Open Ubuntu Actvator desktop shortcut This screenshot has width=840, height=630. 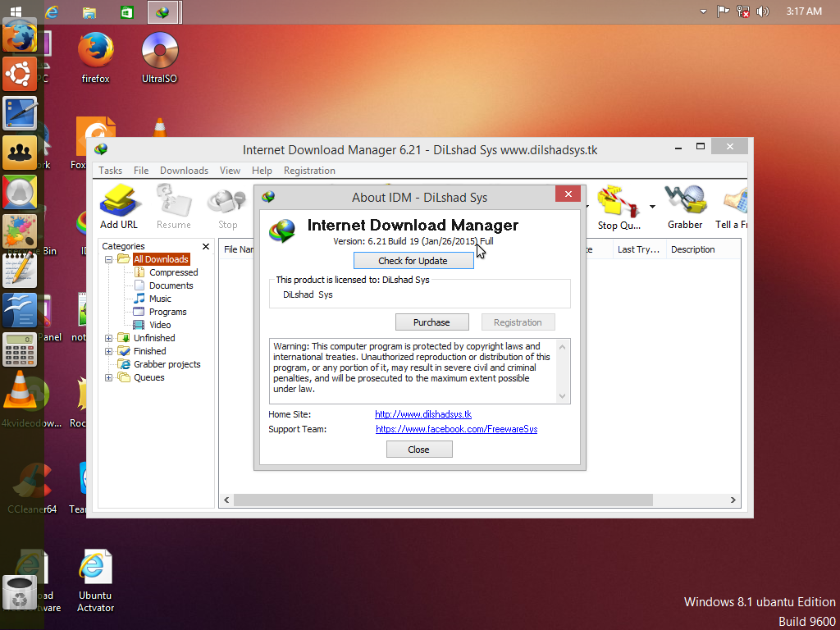pyautogui.click(x=95, y=581)
